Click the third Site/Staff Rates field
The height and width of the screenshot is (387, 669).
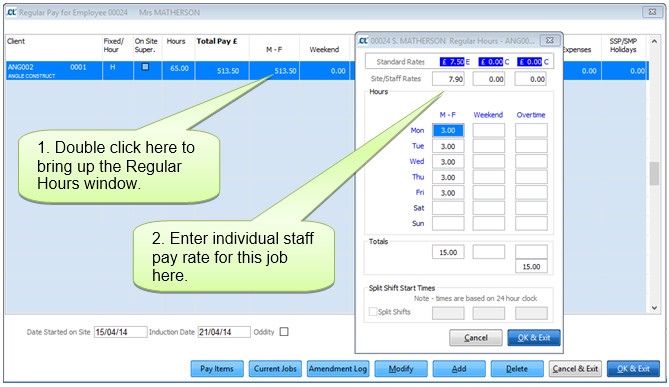(530, 79)
